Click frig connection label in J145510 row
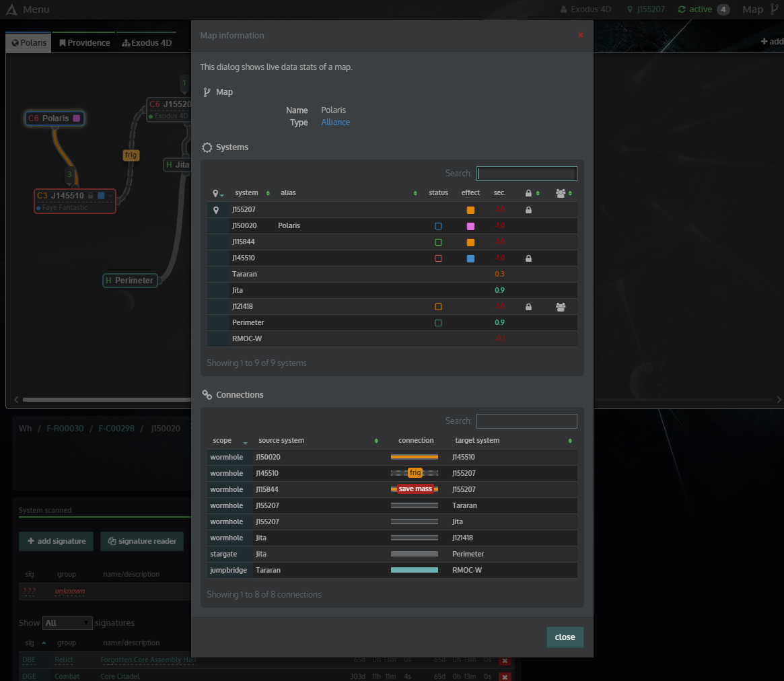 [x=415, y=473]
